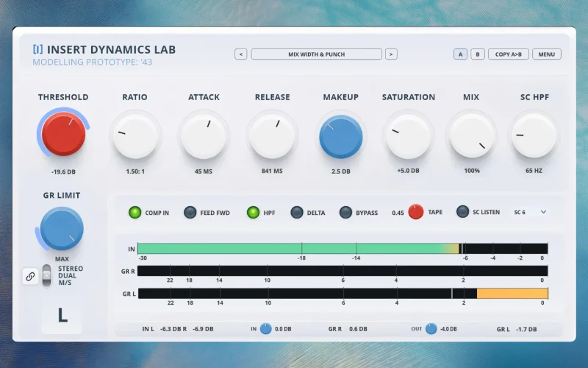
Task: Open the SC 6 dropdown
Action: [x=530, y=212]
